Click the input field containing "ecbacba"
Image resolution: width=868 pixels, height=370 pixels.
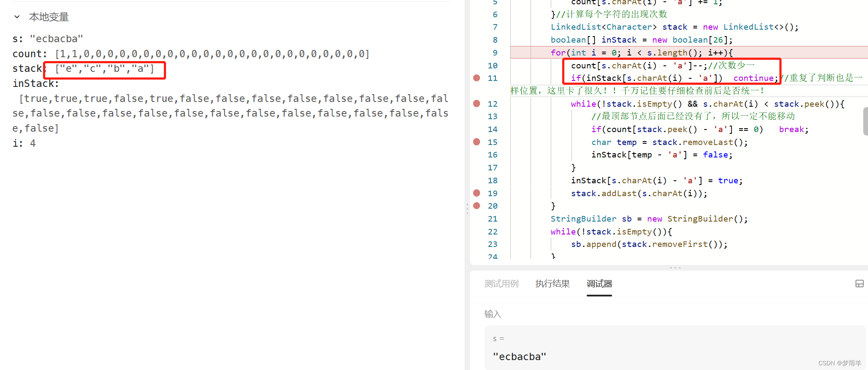[x=675, y=348]
